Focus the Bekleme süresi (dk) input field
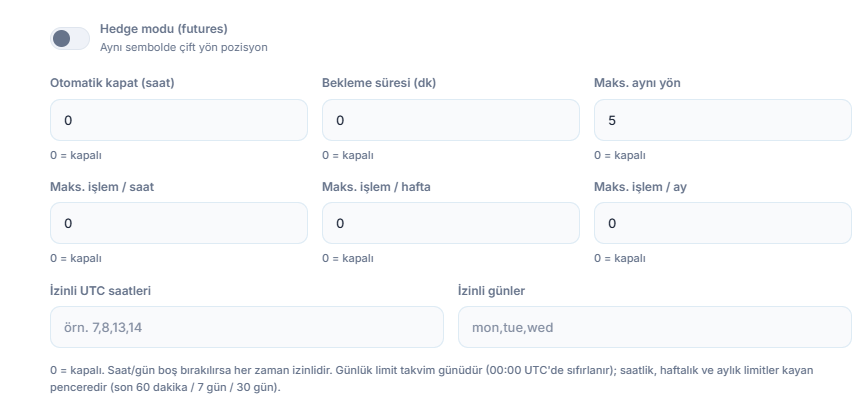This screenshot has width=868, height=412. coord(451,120)
